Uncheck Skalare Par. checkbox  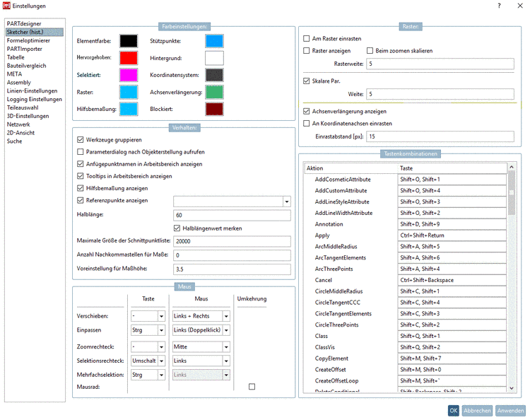pyautogui.click(x=306, y=81)
